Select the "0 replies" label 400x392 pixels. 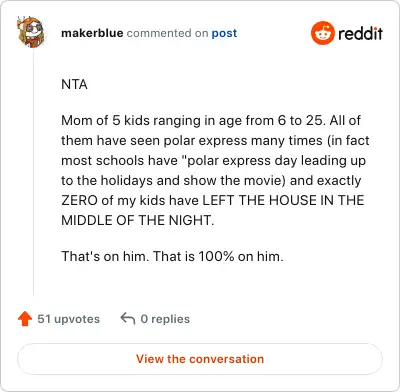[x=165, y=319]
